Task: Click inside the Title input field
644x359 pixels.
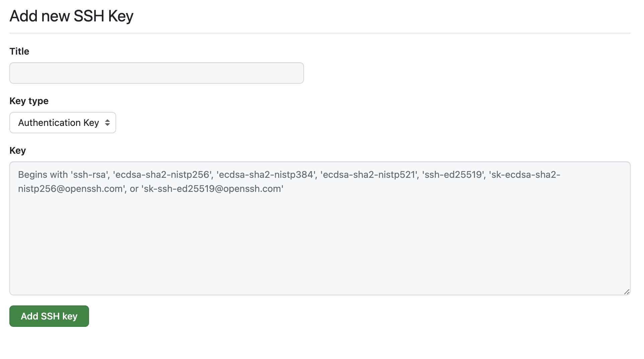Action: pyautogui.click(x=156, y=73)
